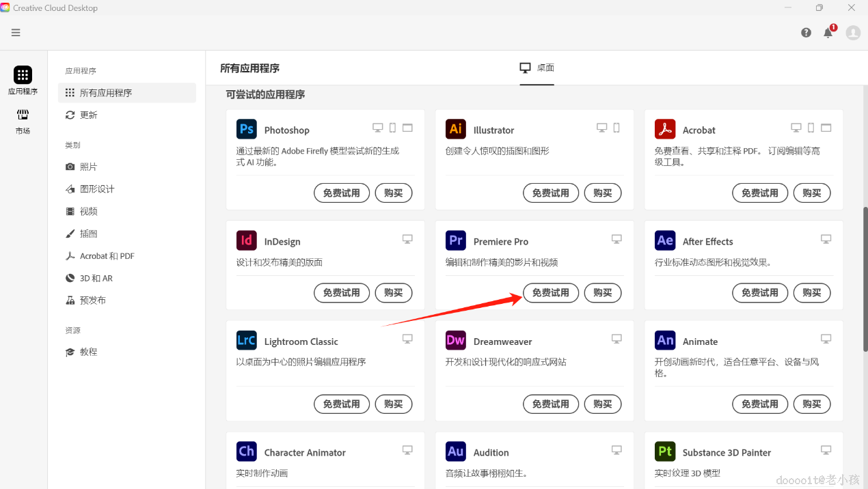Click the 购买 button for Illustrator
Screen dimensions: 868x489
click(602, 193)
